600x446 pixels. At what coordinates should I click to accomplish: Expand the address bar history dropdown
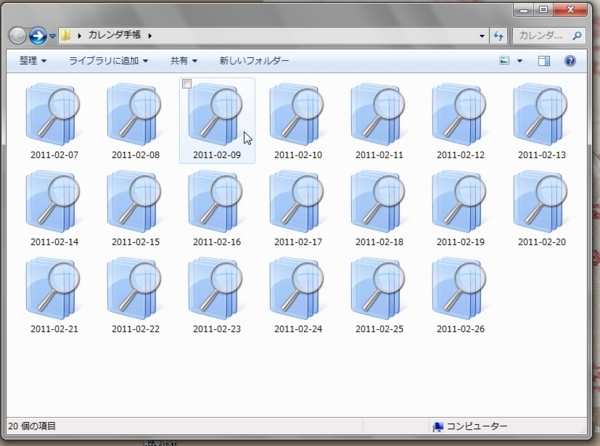coord(482,36)
